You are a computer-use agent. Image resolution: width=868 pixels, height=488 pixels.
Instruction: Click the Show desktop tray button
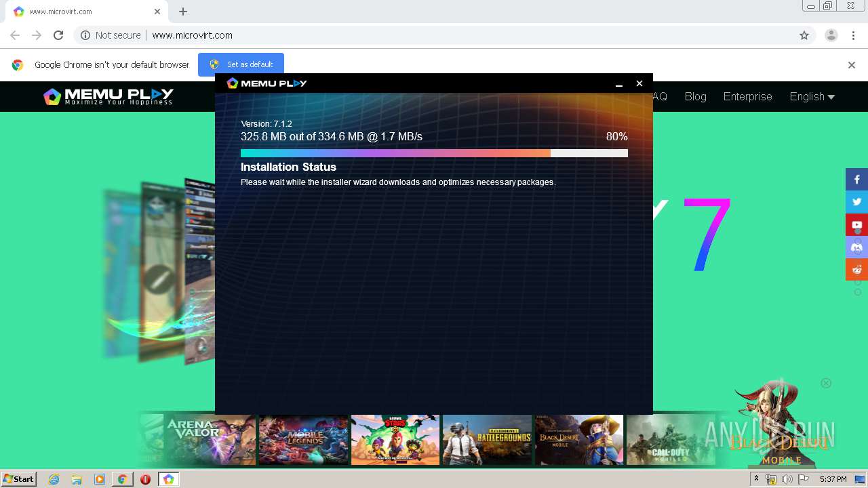[x=861, y=479]
